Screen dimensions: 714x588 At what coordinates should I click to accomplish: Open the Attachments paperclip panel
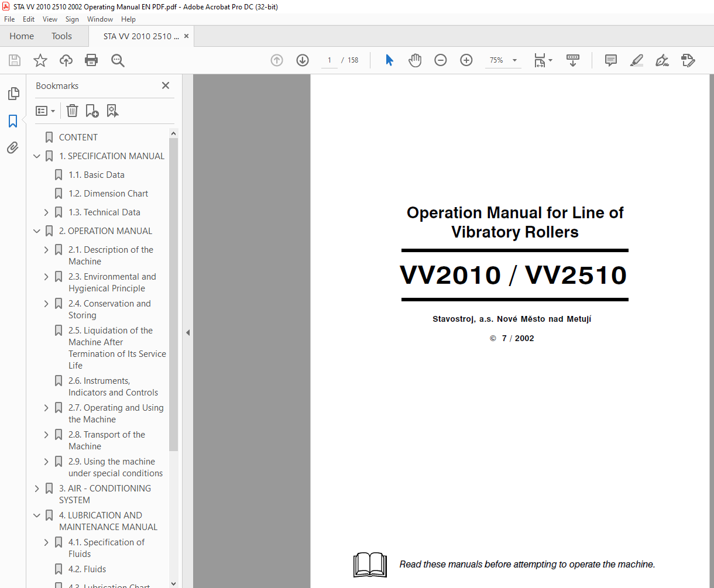coord(13,148)
